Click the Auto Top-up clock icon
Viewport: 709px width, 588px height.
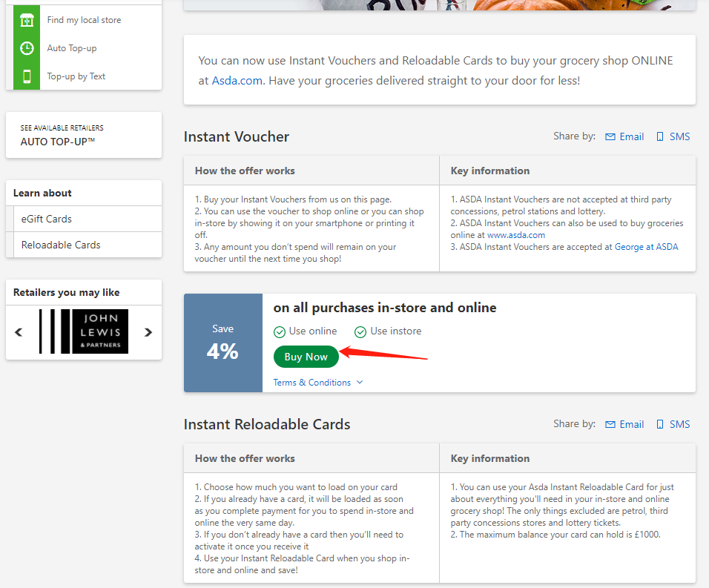tap(27, 48)
